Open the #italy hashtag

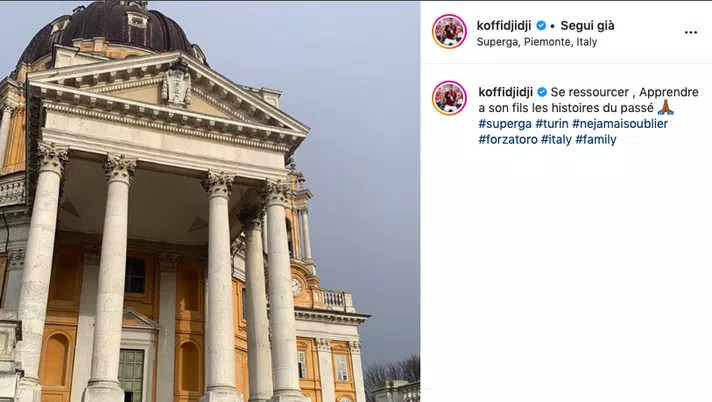556,139
